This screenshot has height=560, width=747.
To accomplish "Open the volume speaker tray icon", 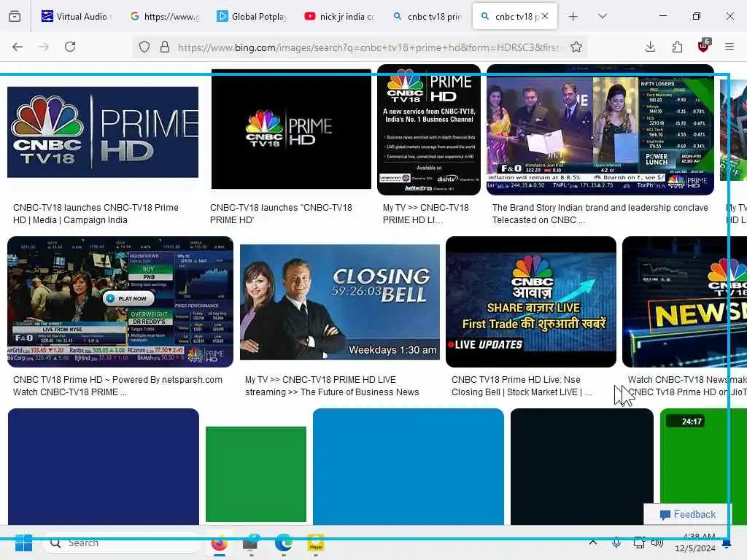I will pyautogui.click(x=657, y=542).
